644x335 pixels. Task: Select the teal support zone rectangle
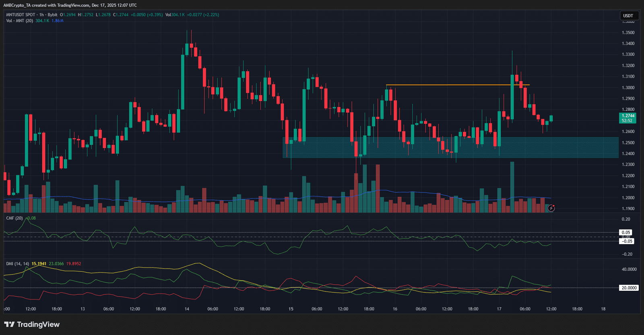(x=450, y=147)
